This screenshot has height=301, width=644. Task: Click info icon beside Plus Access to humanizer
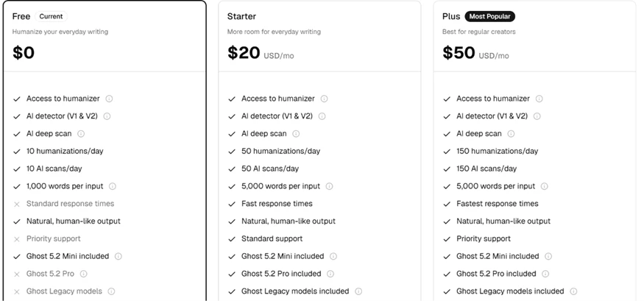(539, 99)
